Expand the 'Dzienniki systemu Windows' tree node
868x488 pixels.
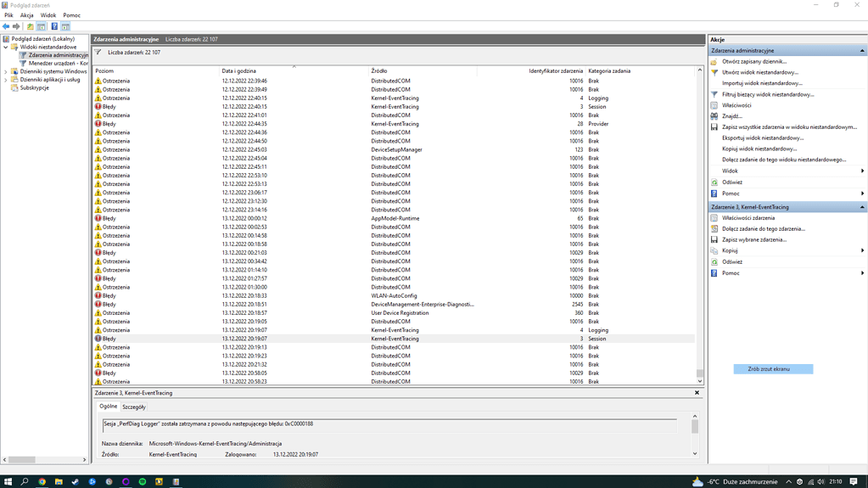pyautogui.click(x=6, y=71)
